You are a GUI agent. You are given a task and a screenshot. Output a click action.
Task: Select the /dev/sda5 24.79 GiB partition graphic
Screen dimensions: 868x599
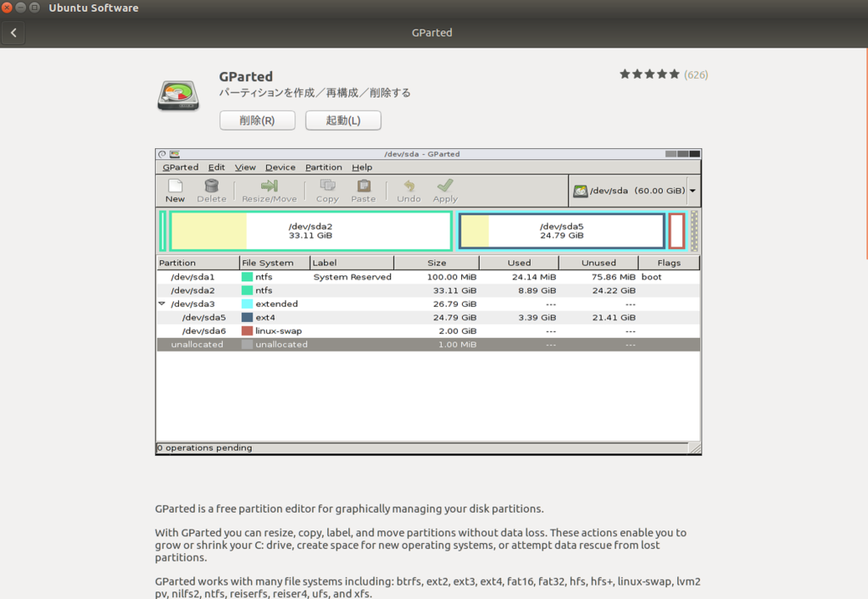pyautogui.click(x=561, y=230)
